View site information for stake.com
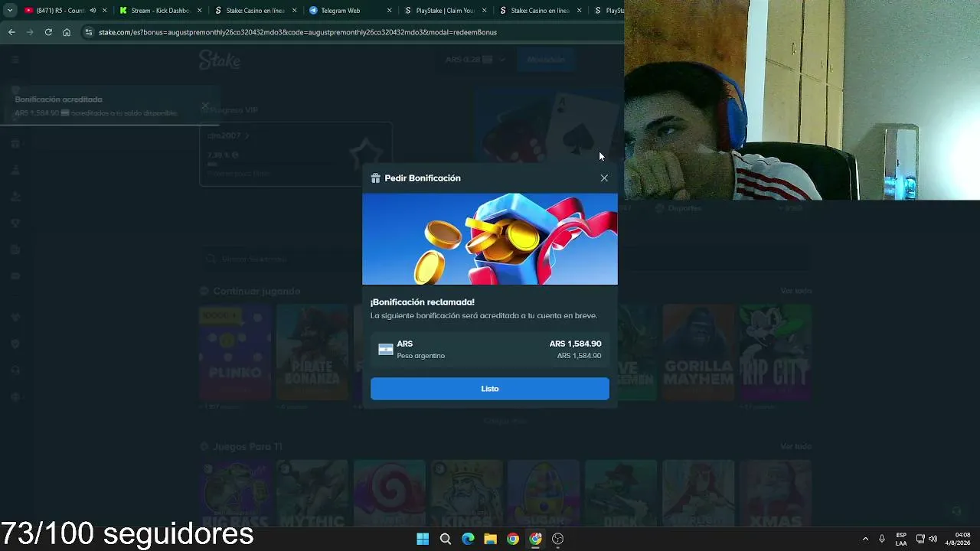Screen dimensions: 980x551 coord(89,32)
